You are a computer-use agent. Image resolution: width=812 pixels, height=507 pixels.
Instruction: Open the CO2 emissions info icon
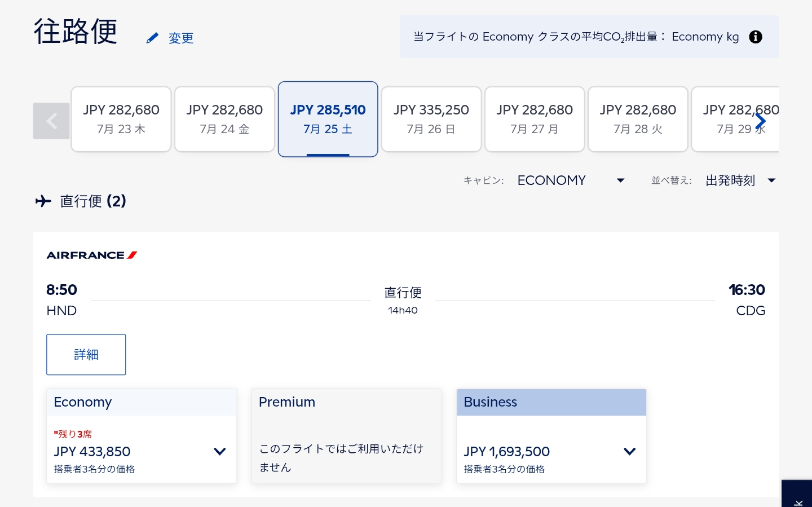[756, 37]
